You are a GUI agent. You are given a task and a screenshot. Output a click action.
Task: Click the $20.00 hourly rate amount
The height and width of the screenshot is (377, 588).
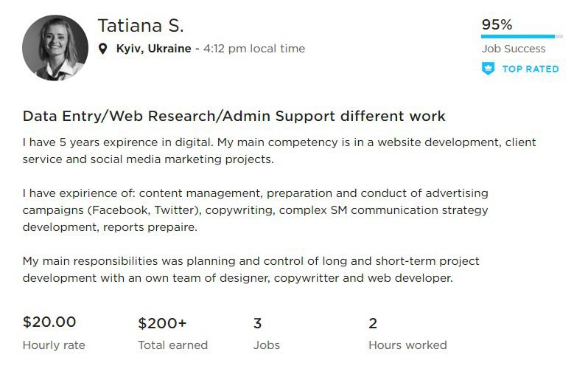click(x=49, y=322)
